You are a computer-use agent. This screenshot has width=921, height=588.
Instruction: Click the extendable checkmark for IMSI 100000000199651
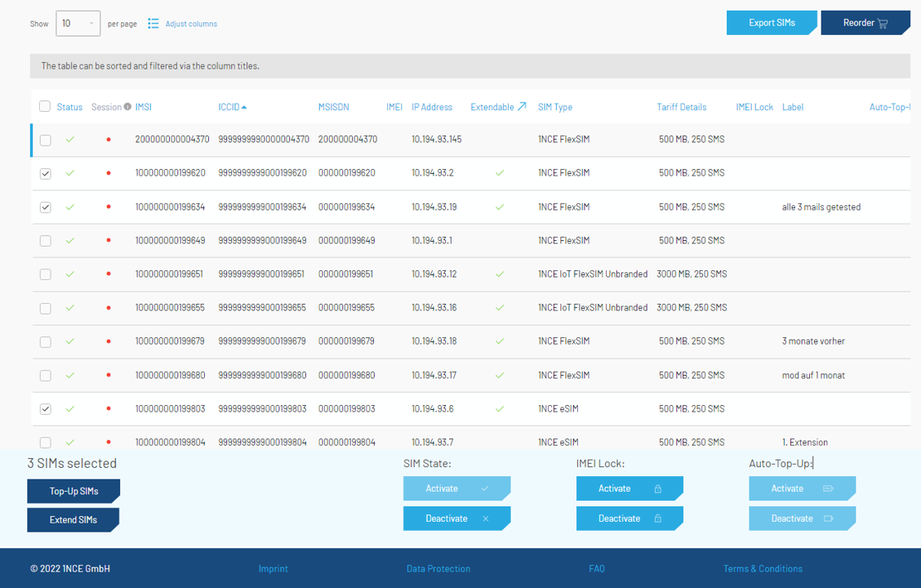click(500, 274)
